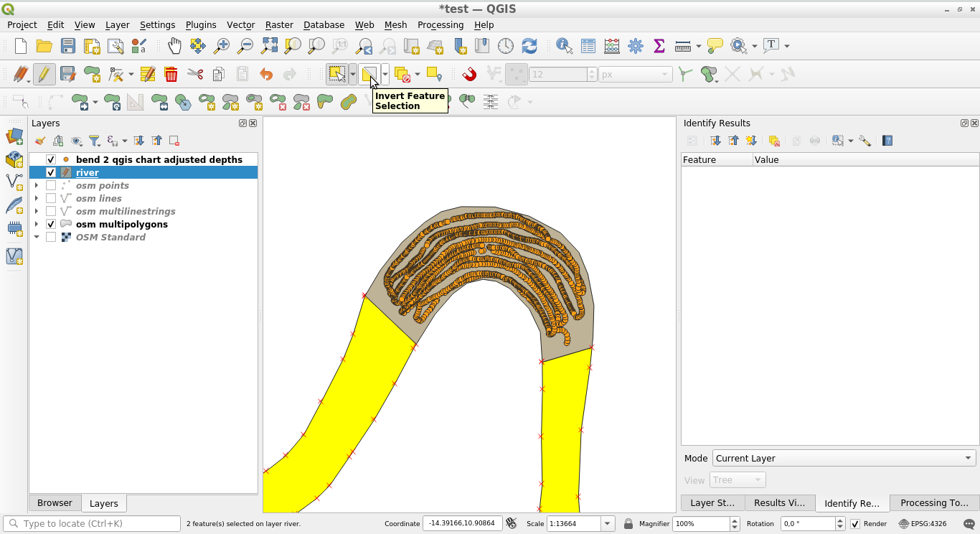Expand the osm multilinestrings layer tree
Viewport: 980px width, 534px height.
(37, 211)
